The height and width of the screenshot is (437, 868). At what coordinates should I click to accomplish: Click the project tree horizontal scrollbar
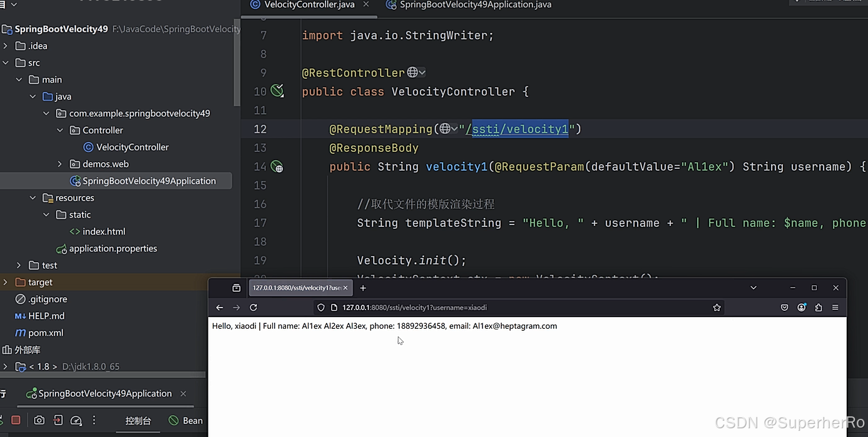(103, 375)
